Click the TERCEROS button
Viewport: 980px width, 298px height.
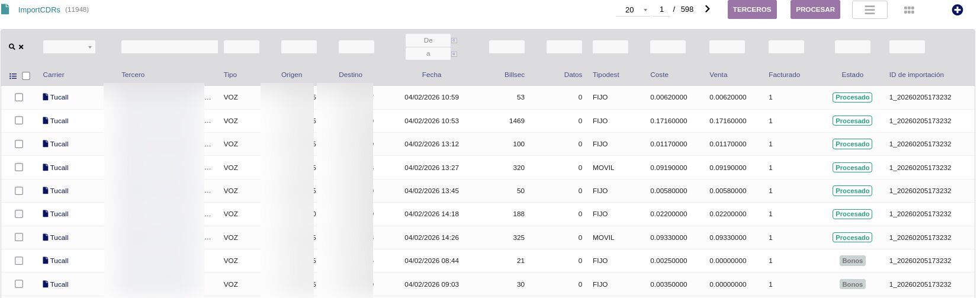751,9
